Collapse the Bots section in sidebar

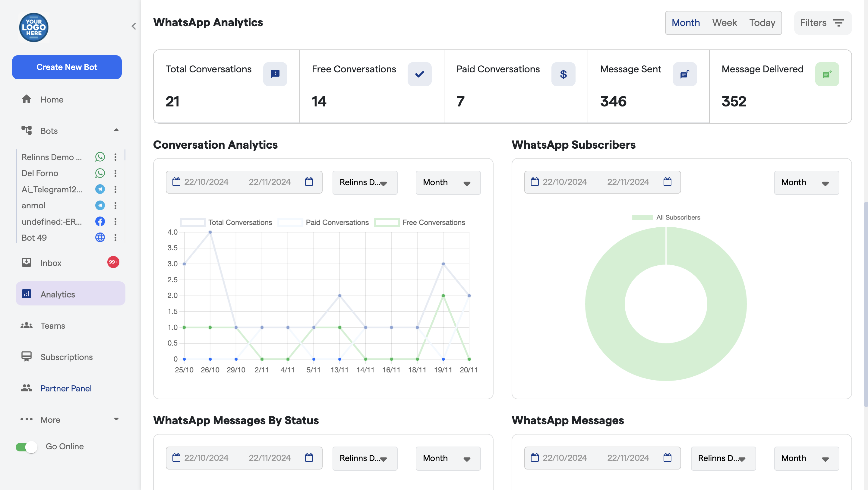click(116, 131)
